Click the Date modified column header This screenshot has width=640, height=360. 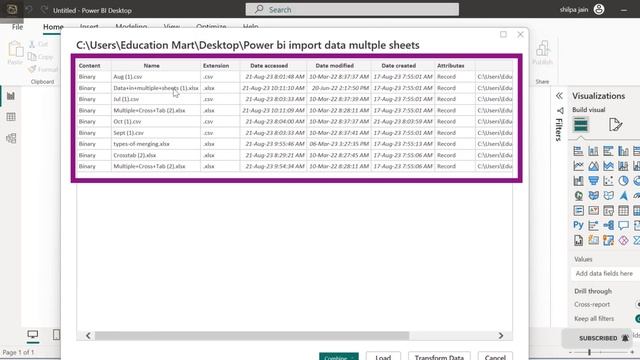334,65
